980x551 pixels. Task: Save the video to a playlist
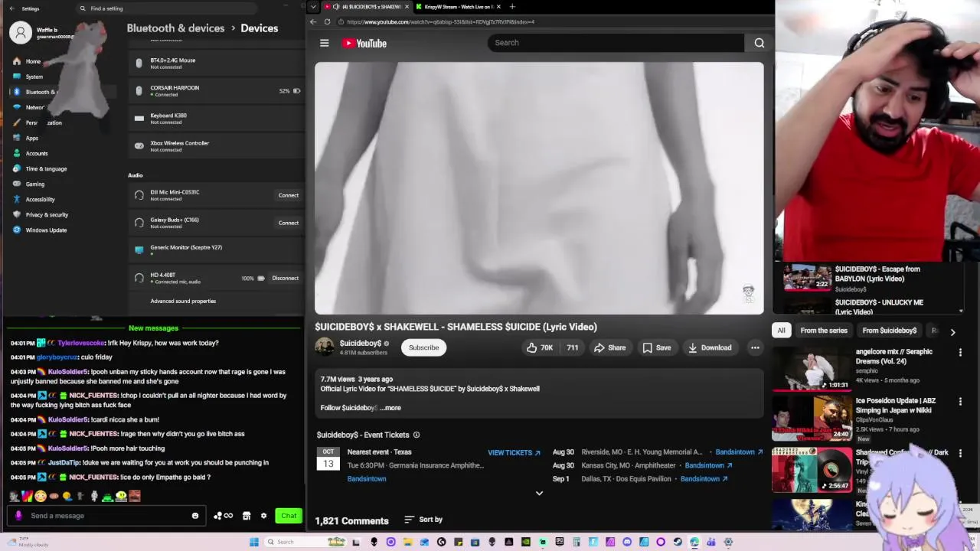[656, 347]
